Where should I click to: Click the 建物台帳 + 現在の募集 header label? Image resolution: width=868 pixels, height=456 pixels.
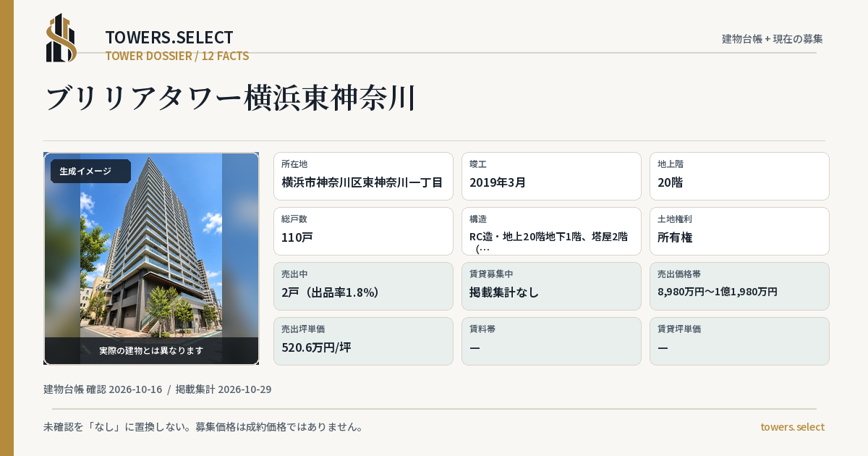[x=773, y=38]
